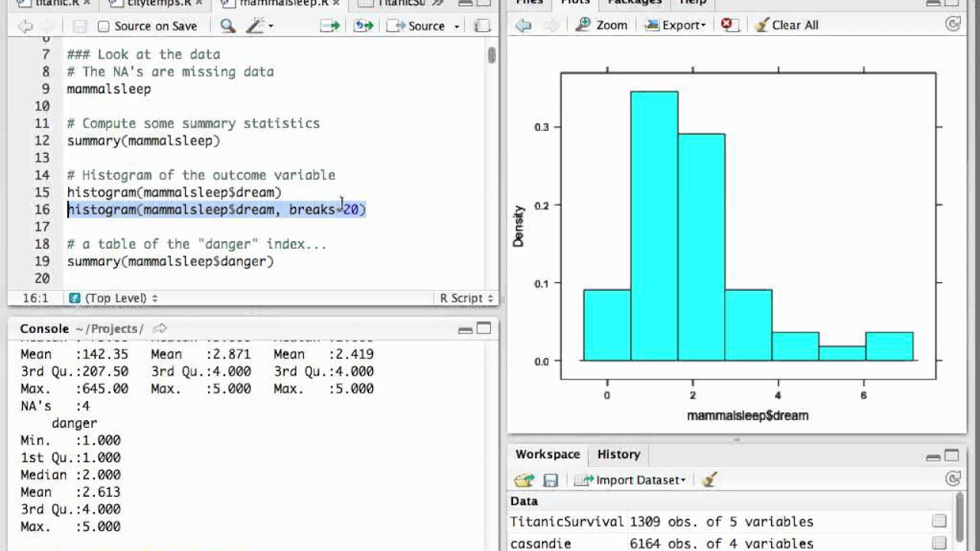This screenshot has height=551, width=980.
Task: Open Find/Replace magnifier in editor
Action: point(227,26)
